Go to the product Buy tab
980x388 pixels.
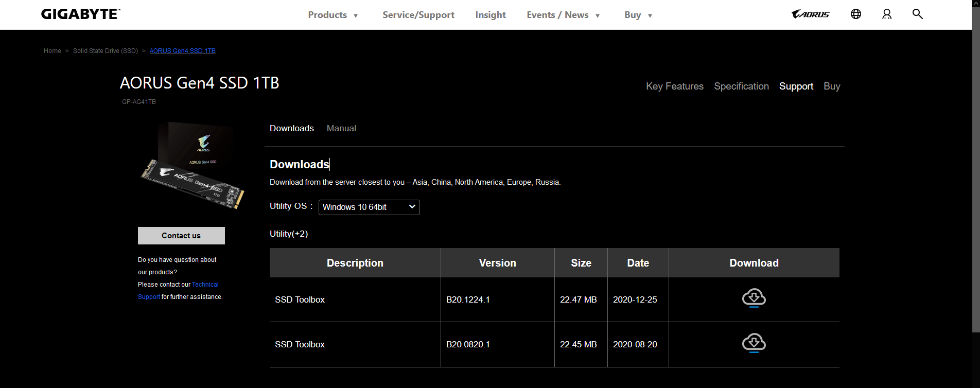[832, 86]
